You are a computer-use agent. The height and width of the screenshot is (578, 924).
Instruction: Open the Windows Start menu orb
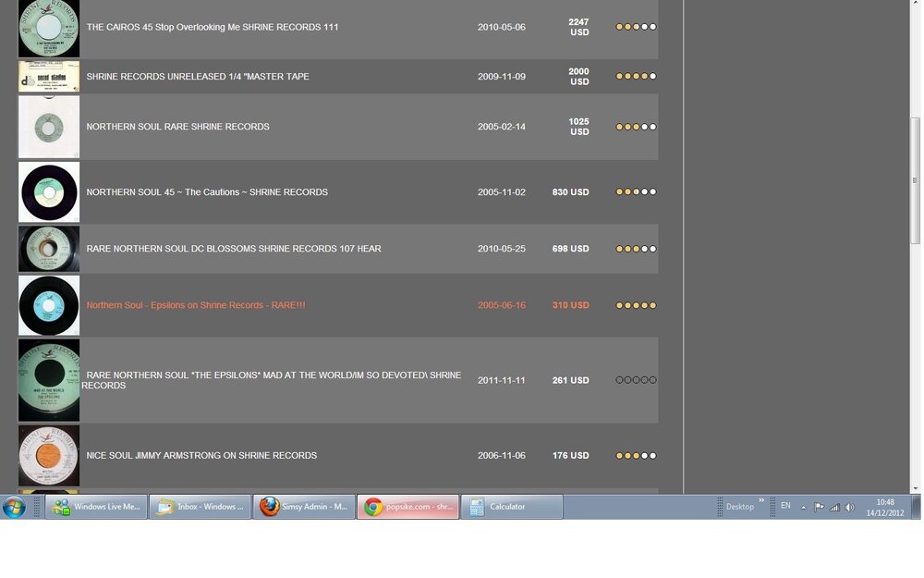(x=14, y=507)
